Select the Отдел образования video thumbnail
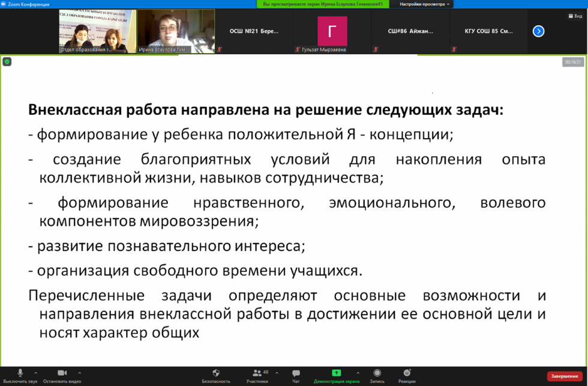The height and width of the screenshot is (386, 588). point(97,31)
